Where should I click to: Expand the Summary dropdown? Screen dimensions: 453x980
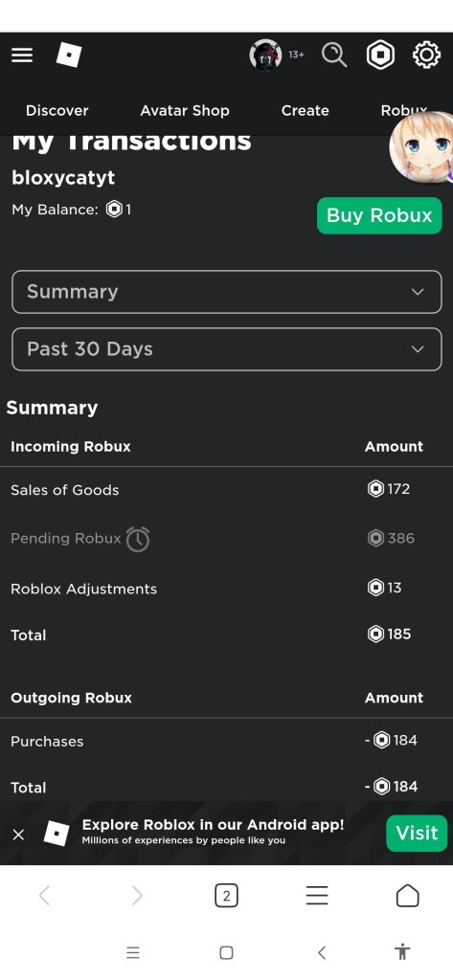coord(226,292)
